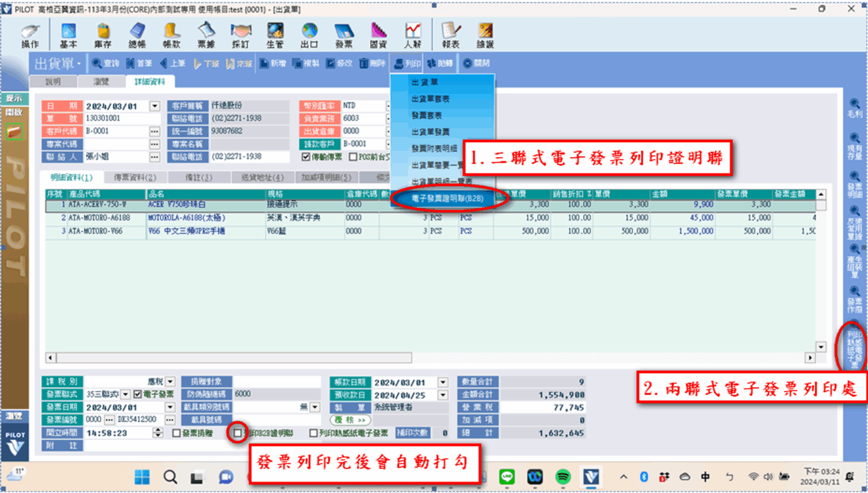This screenshot has height=493, width=868.
Task: Check the 列印熱感紙電子發票 checkbox
Action: pos(313,433)
